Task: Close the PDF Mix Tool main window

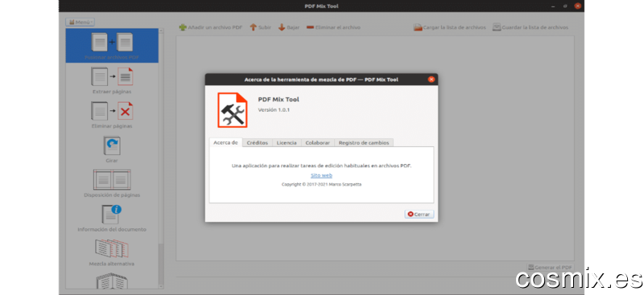Action: (x=577, y=6)
